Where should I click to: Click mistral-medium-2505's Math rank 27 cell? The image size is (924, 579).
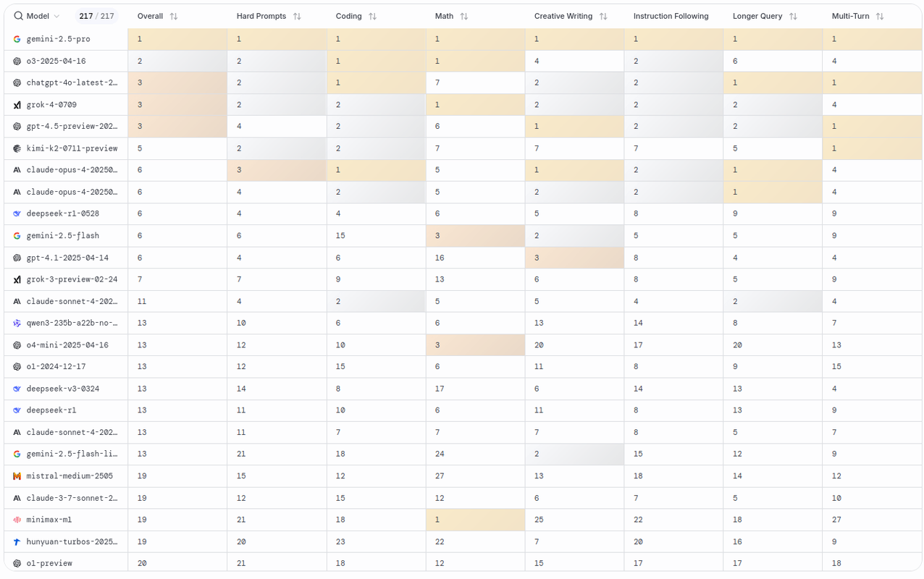click(475, 476)
